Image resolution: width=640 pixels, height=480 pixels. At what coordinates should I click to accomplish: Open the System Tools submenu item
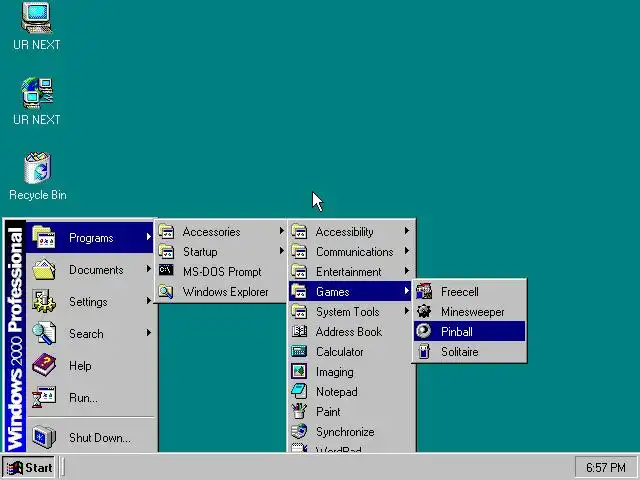350,311
